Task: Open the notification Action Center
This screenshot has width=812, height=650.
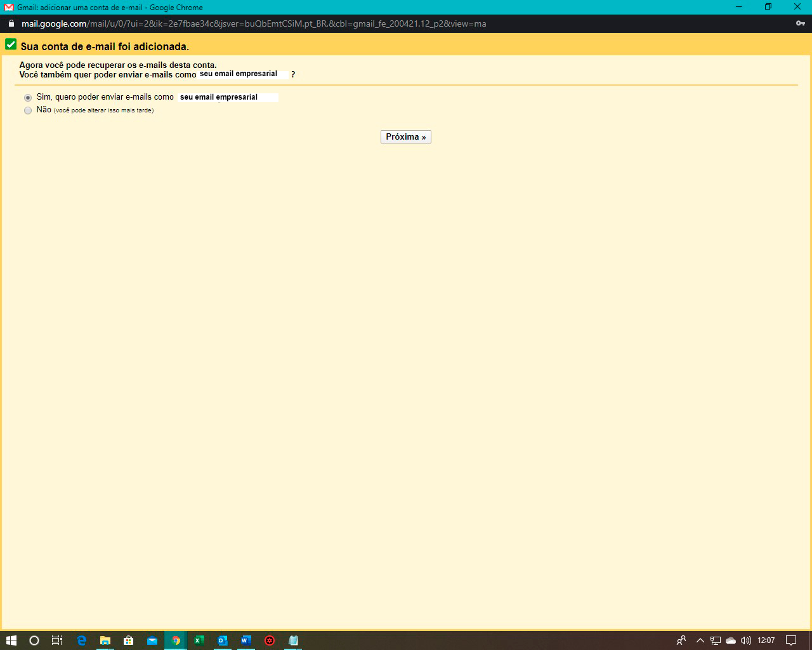Action: click(791, 640)
